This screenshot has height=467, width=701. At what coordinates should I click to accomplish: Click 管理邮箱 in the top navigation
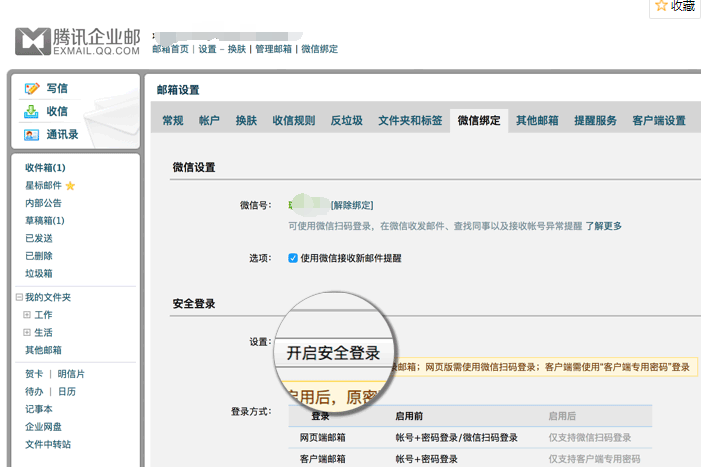273,49
